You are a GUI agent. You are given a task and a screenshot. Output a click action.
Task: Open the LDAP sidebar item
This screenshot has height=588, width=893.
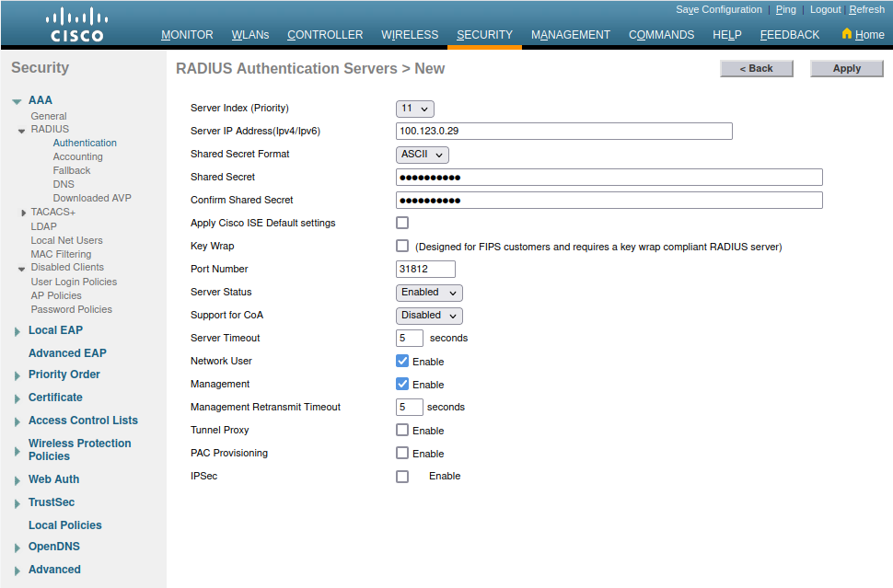tap(44, 226)
